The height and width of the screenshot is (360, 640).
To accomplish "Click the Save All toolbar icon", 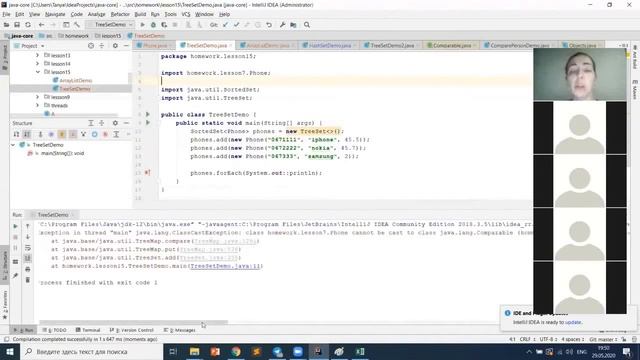I will [x=17, y=25].
